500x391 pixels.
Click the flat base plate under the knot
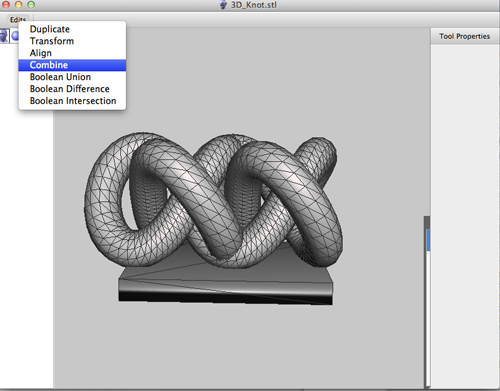pos(226,283)
